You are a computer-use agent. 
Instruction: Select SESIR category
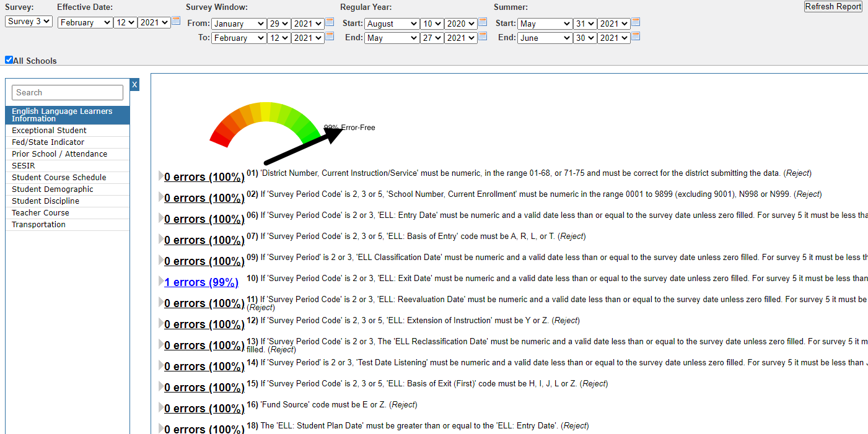(68, 166)
